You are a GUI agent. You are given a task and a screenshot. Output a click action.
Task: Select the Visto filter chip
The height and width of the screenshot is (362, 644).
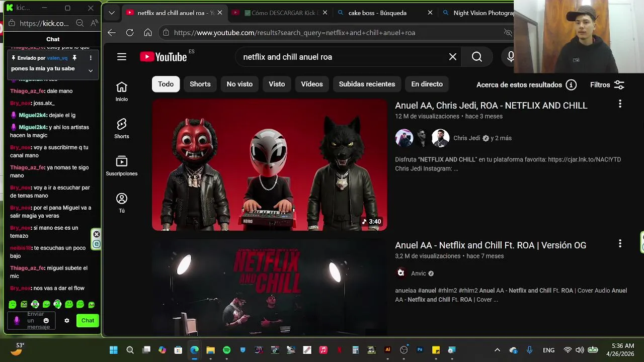point(277,84)
